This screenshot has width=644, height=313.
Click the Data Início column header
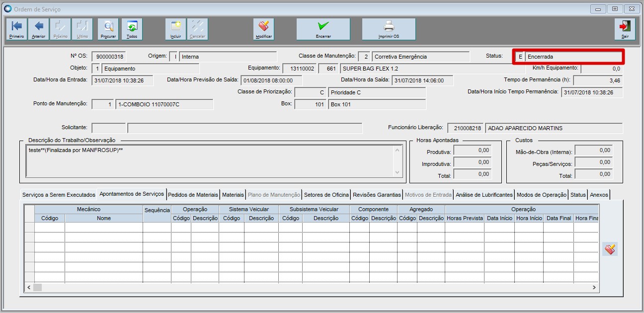click(x=499, y=218)
